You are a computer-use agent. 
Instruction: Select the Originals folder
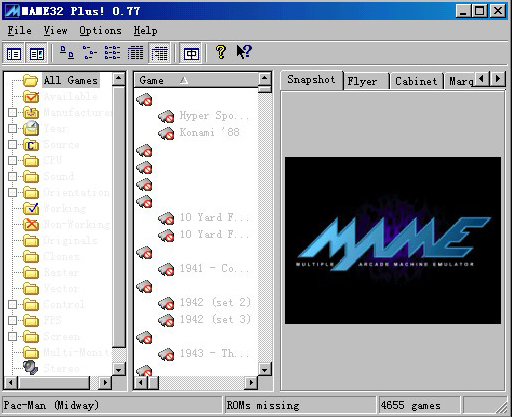[x=61, y=240]
